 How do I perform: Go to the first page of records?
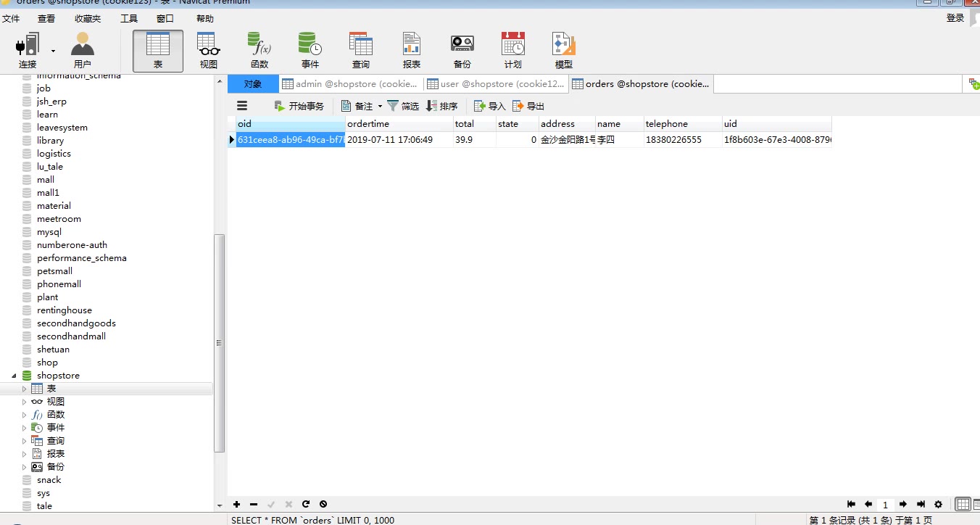pos(851,504)
